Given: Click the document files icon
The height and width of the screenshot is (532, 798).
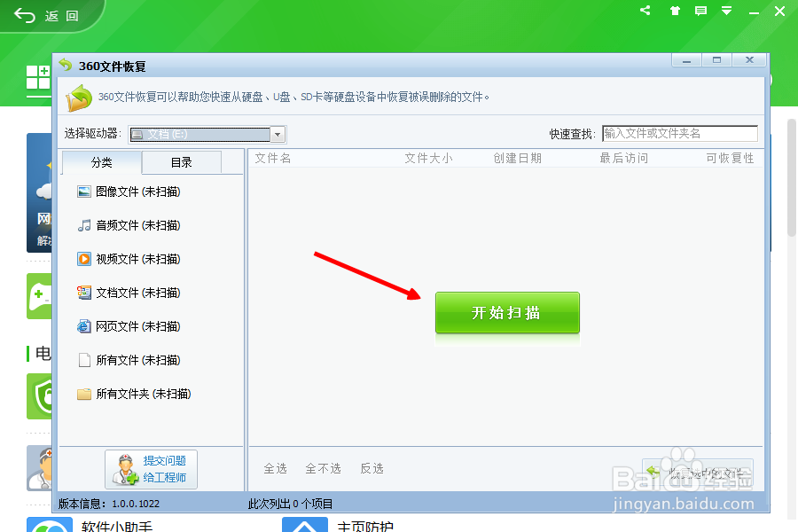Looking at the screenshot, I should (x=84, y=293).
